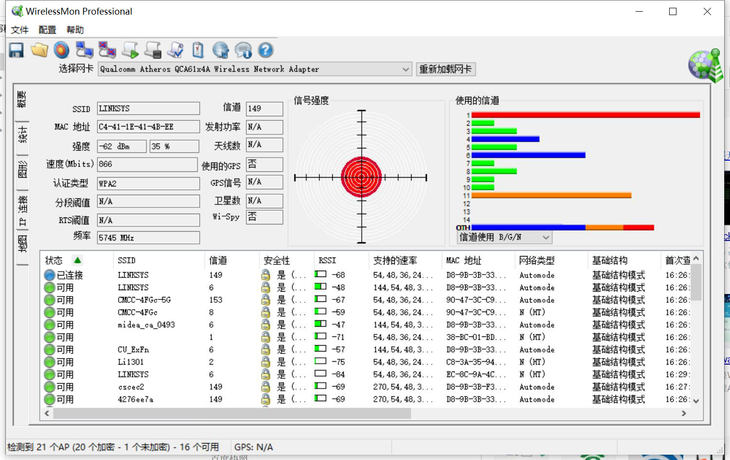The width and height of the screenshot is (730, 460).
Task: Click 检测到 21 个AP status bar text
Action: (113, 447)
